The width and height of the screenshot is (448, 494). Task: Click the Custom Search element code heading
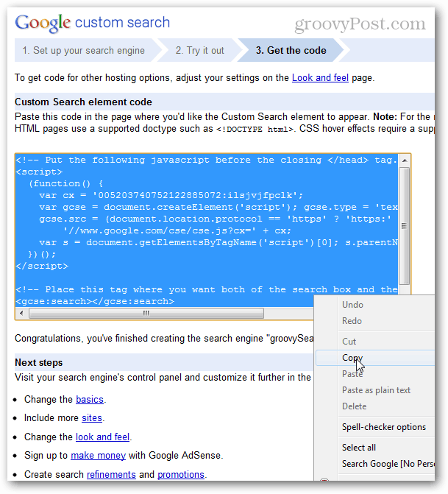click(83, 102)
